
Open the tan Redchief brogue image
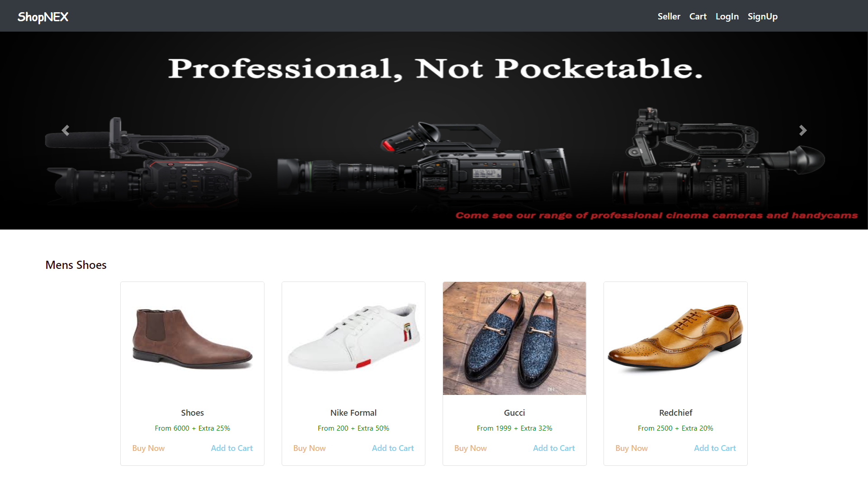pyautogui.click(x=675, y=338)
